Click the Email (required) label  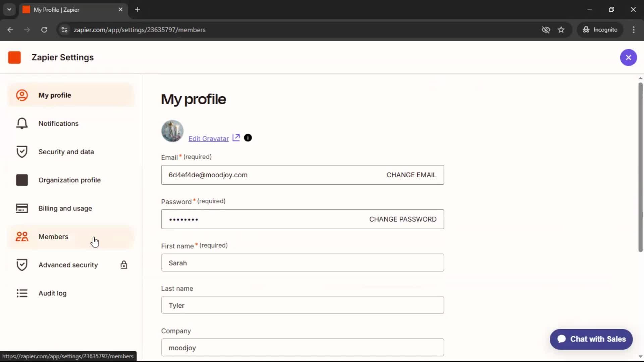tap(186, 157)
